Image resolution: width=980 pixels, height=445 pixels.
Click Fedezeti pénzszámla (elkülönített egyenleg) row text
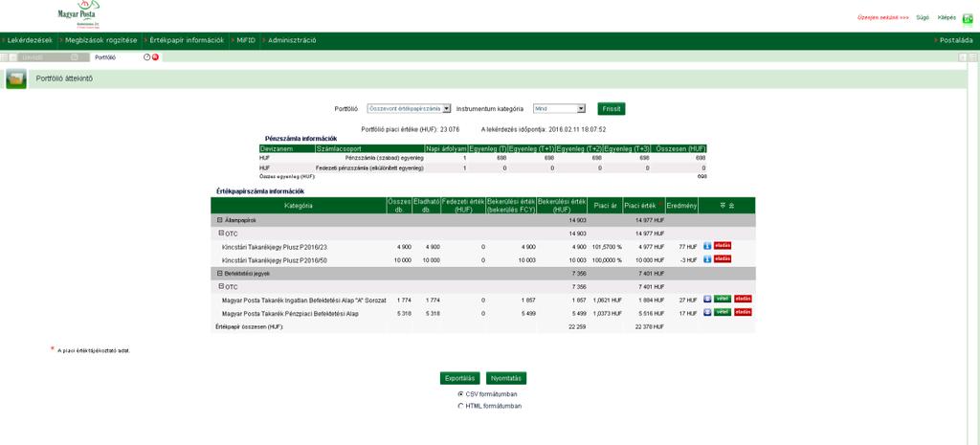(370, 168)
